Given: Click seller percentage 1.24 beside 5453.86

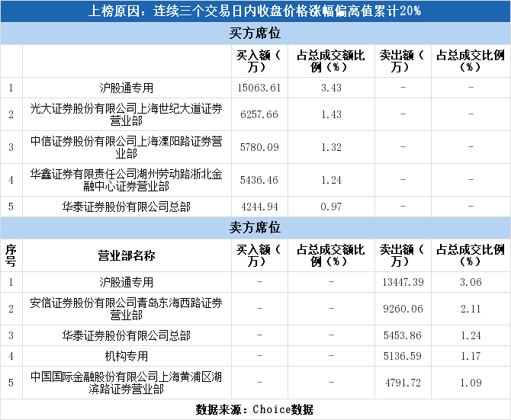Looking at the screenshot, I should pos(471,335).
